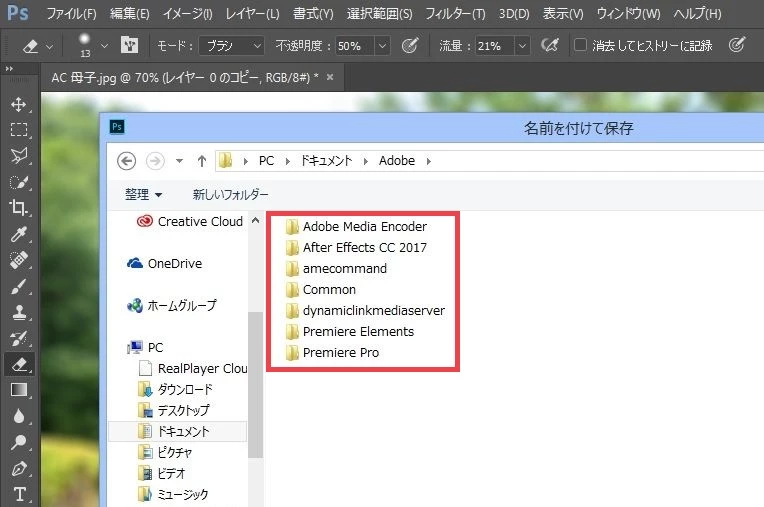
Task: Expand the 不透明度 50% dropdown arrow
Action: pyautogui.click(x=382, y=46)
